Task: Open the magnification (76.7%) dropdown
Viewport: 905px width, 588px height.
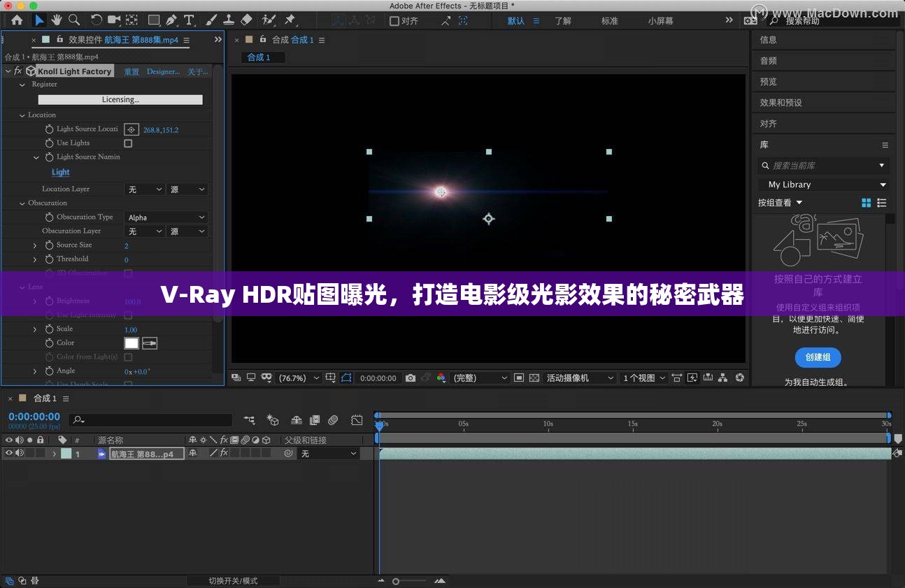Action: [299, 378]
